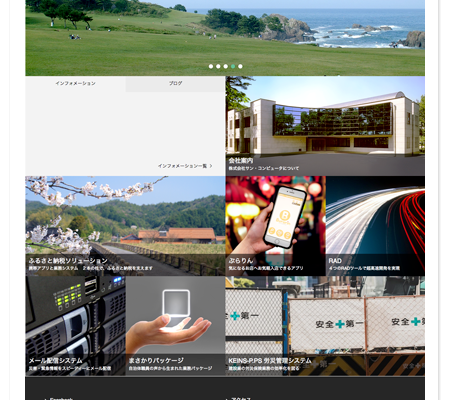Click the active green carousel dot
The image size is (450, 400).
(233, 66)
